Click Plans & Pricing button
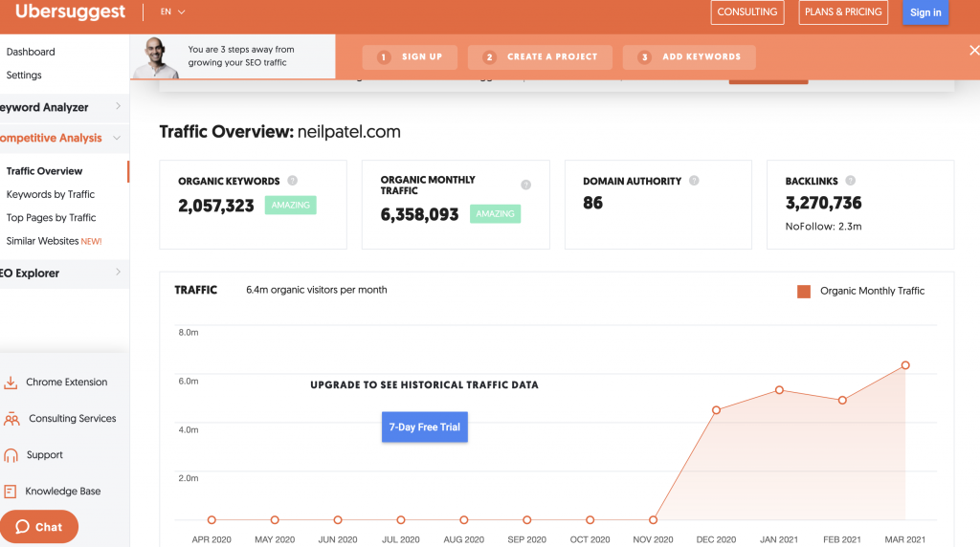This screenshot has width=980, height=547. pyautogui.click(x=843, y=11)
